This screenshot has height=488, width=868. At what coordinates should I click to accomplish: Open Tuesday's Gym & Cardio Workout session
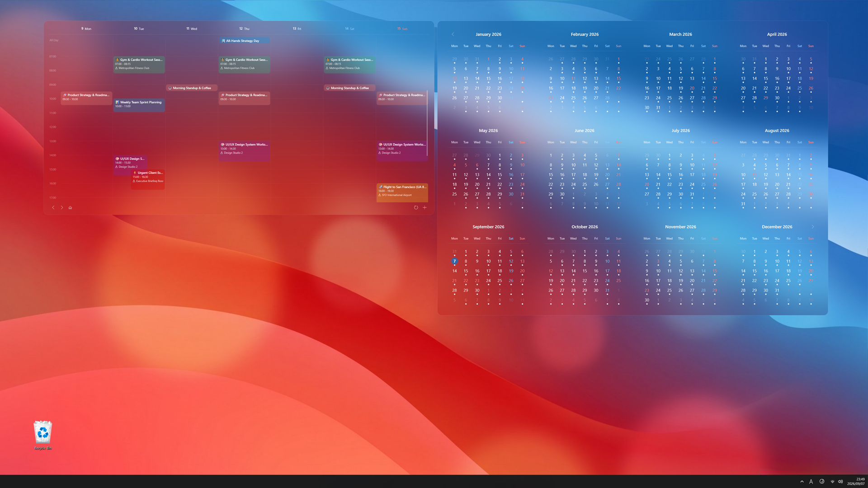139,65
